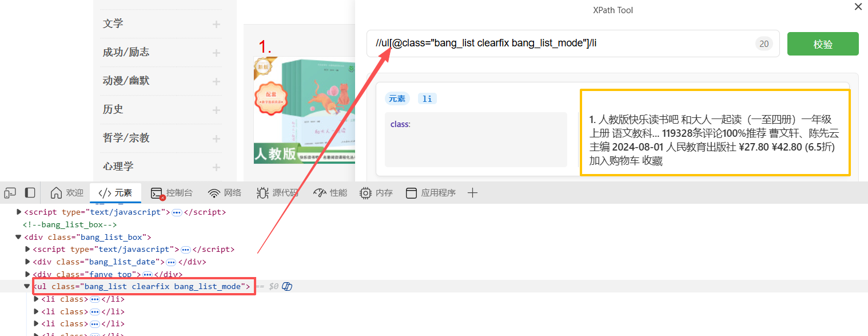Click the li tag in result card

pyautogui.click(x=427, y=98)
